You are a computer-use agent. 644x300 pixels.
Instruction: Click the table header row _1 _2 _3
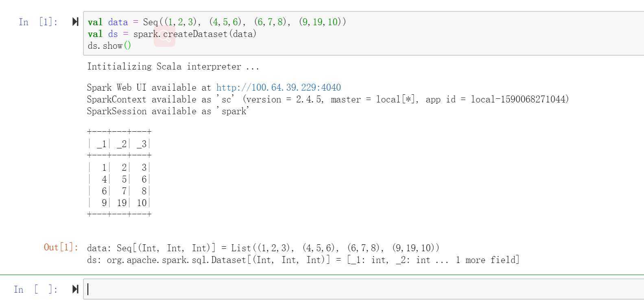click(119, 143)
